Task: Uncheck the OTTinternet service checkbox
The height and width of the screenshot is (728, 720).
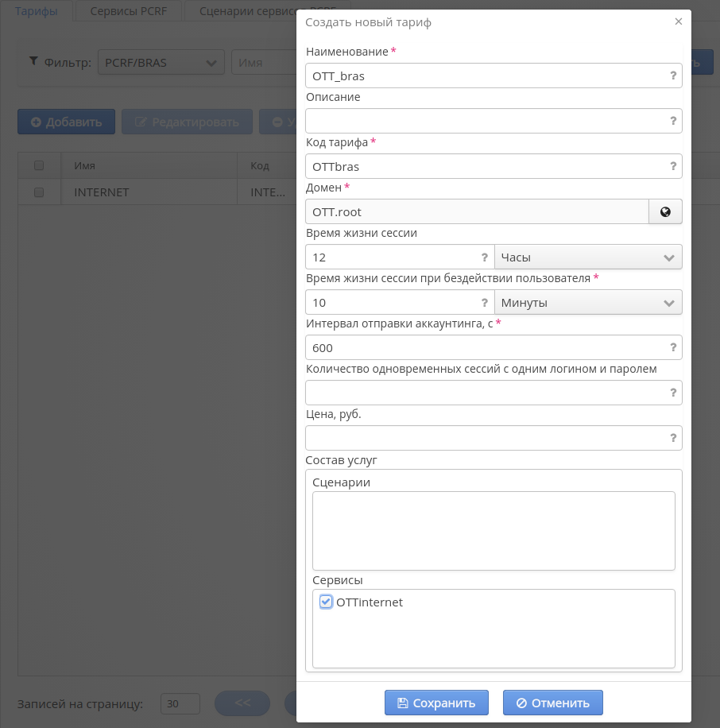Action: [x=326, y=602]
